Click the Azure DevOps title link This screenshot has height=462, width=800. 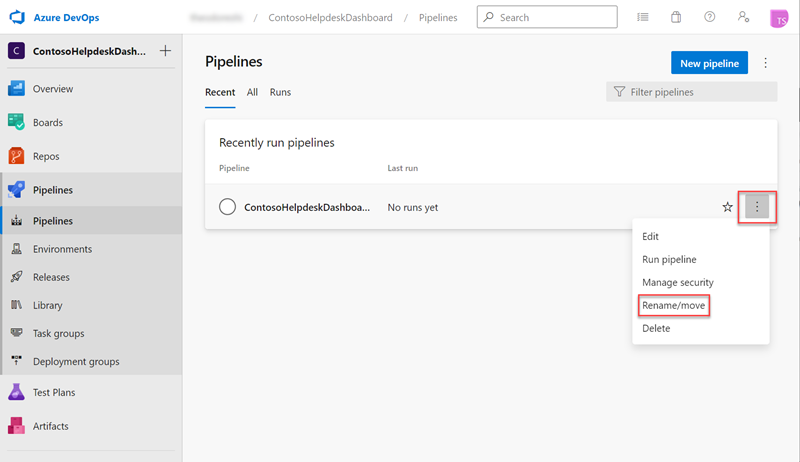(x=66, y=17)
